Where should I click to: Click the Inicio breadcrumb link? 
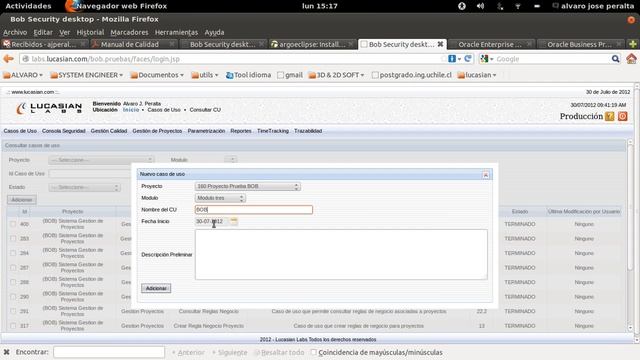point(131,110)
